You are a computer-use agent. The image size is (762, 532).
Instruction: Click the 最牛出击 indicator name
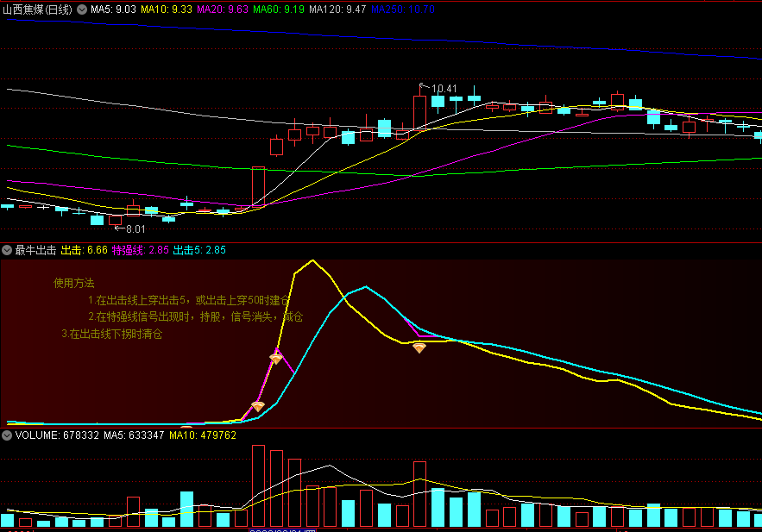[35, 250]
